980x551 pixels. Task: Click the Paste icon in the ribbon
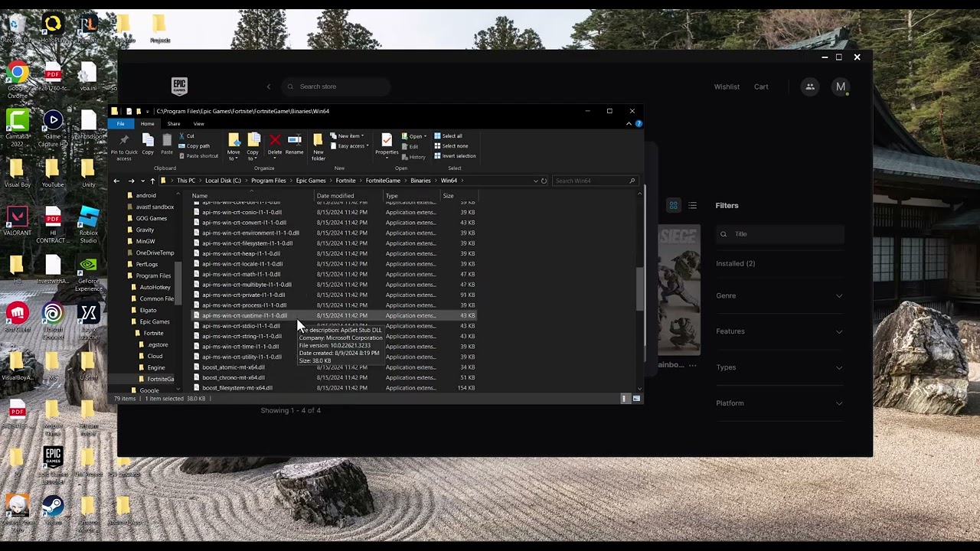pyautogui.click(x=167, y=145)
